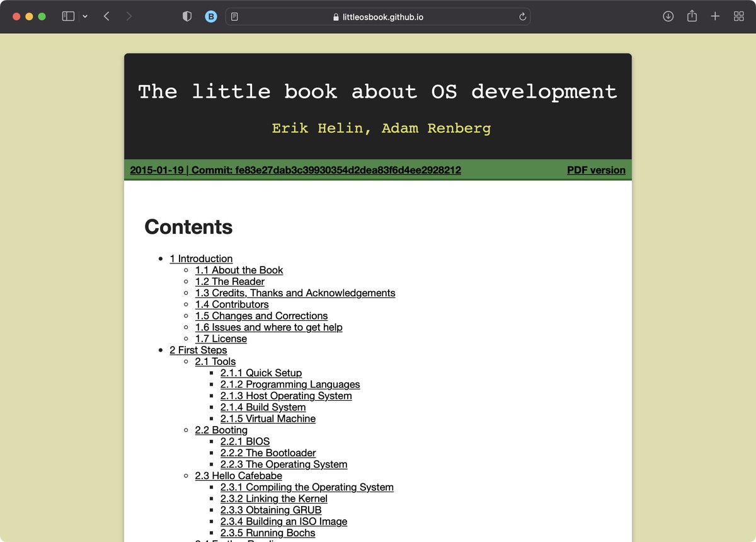Viewport: 756px width, 542px height.
Task: Click the littleosbook.github.io address field
Action: pyautogui.click(x=378, y=17)
